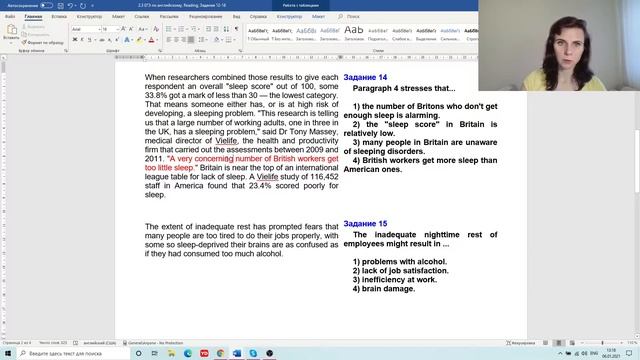Screen dimensions: 640x360
Task: Click the Strikethrough icon
Action: tap(102, 40)
